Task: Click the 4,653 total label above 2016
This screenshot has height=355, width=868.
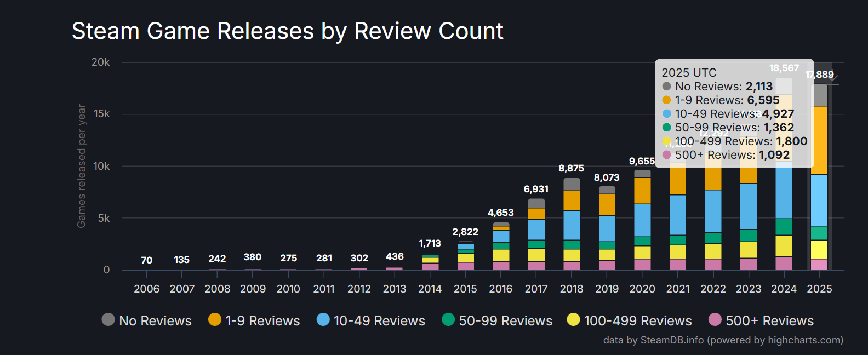Action: (500, 213)
